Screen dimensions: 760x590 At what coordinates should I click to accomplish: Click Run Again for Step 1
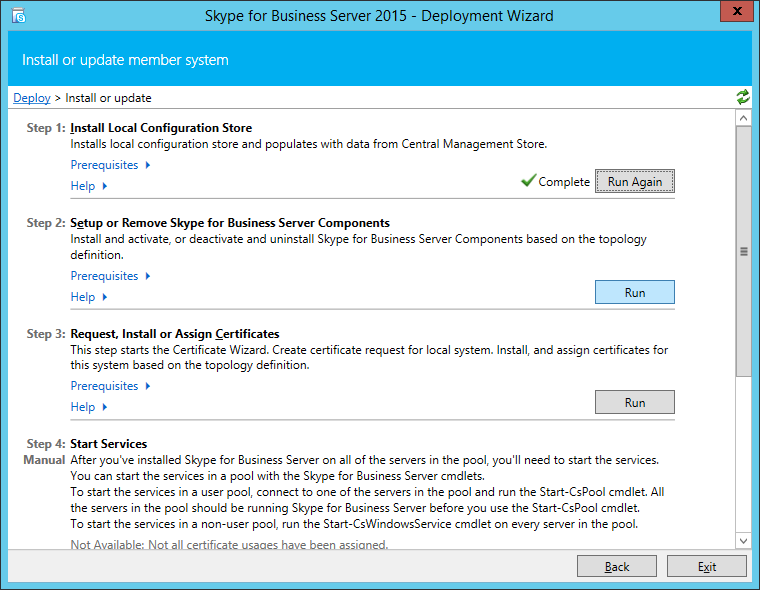[635, 181]
